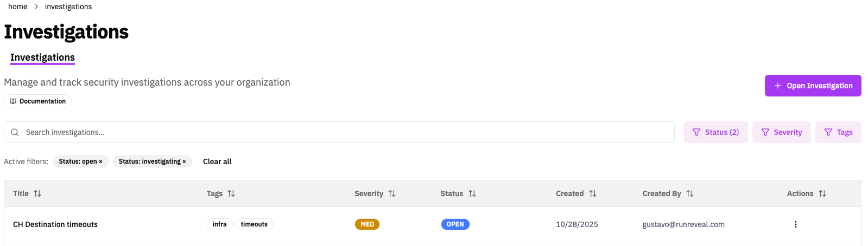This screenshot has width=868, height=246.
Task: Open the Documentation link
Action: pyautogui.click(x=38, y=101)
